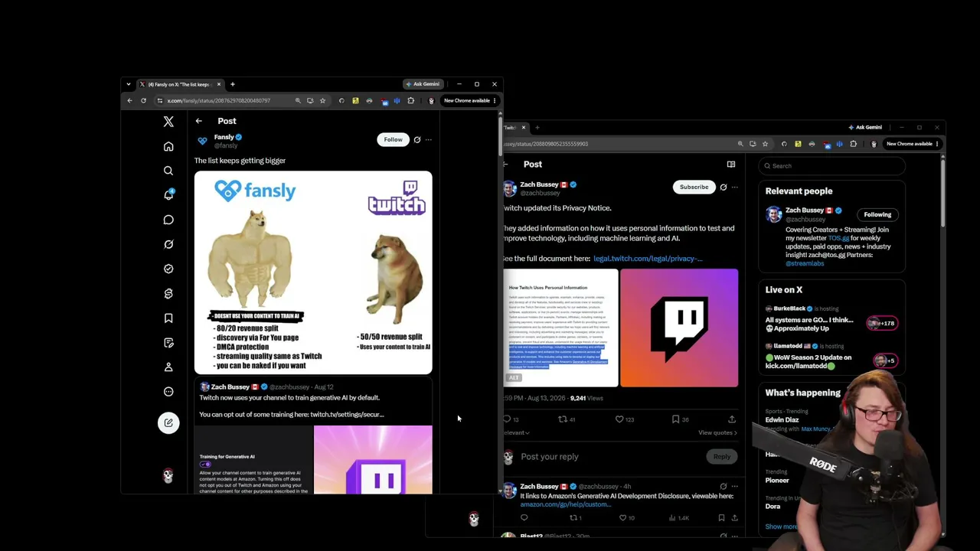Viewport: 980px width, 551px height.
Task: Open more options on the Fansly post
Action: point(429,139)
